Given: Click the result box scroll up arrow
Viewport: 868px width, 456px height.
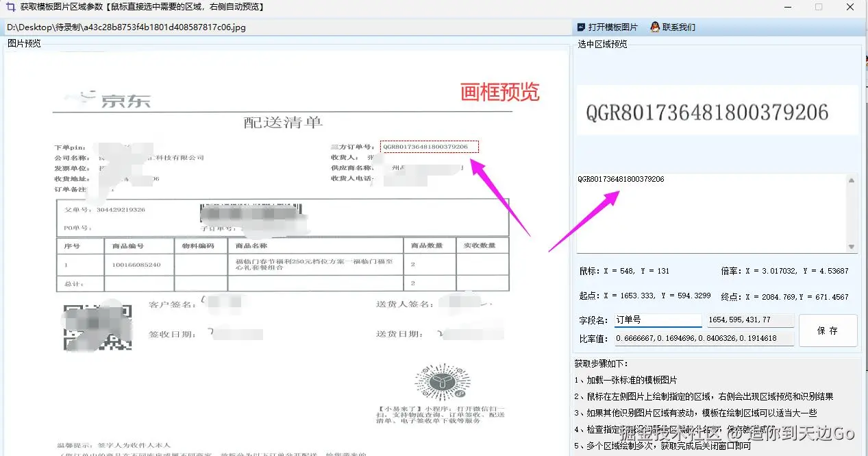Looking at the screenshot, I should 852,180.
